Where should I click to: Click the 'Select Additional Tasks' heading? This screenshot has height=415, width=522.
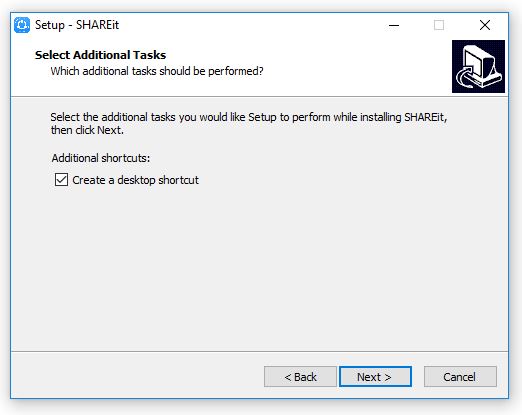tap(100, 55)
